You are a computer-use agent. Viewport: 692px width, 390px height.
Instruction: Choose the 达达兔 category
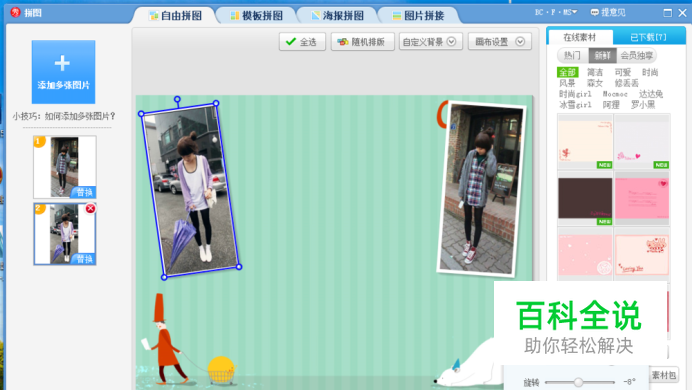(x=651, y=94)
